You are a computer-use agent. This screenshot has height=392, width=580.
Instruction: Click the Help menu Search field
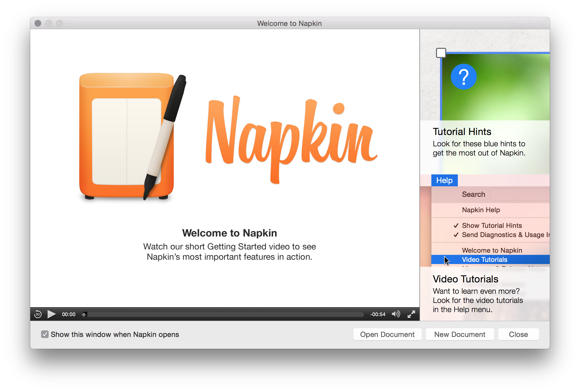[520, 194]
